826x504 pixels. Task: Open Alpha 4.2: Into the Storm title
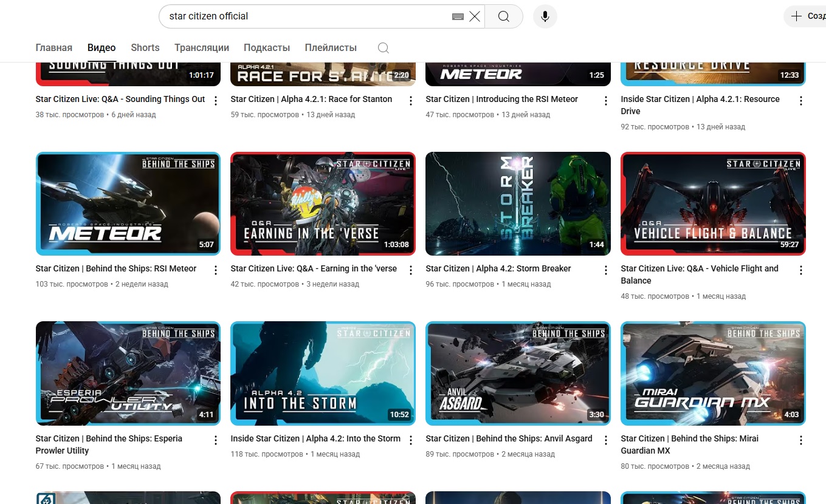[x=315, y=438]
